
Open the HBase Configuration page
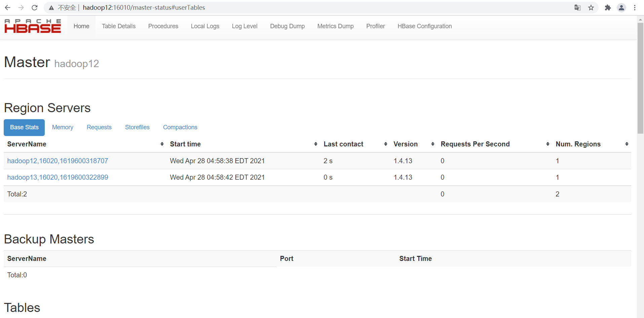click(424, 26)
